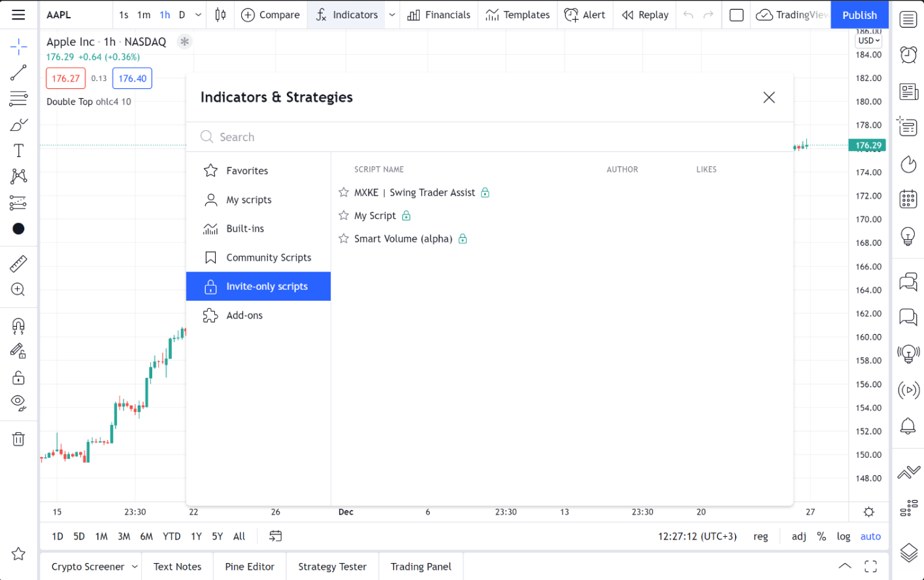Select the Brush drawing tool
This screenshot has width=924, height=580.
tap(18, 124)
